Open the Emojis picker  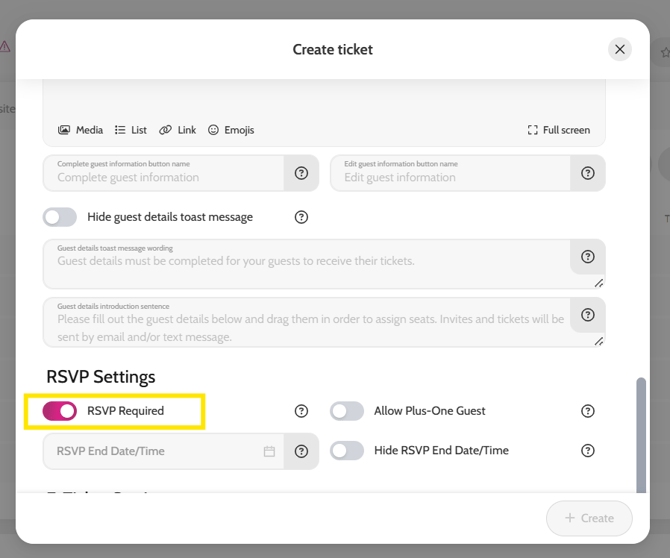click(x=230, y=130)
